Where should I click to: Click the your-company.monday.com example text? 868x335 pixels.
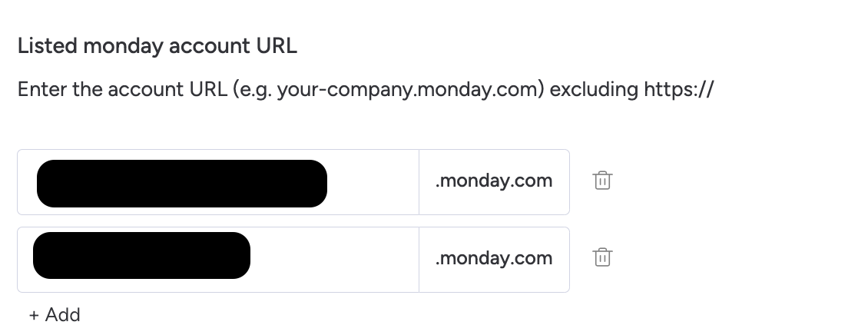click(x=408, y=89)
